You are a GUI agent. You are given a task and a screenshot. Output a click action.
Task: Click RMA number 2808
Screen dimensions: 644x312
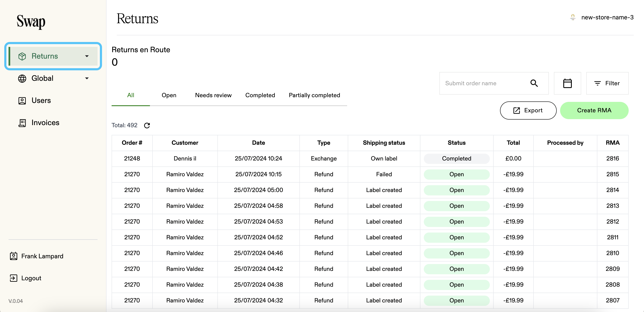(x=612, y=285)
